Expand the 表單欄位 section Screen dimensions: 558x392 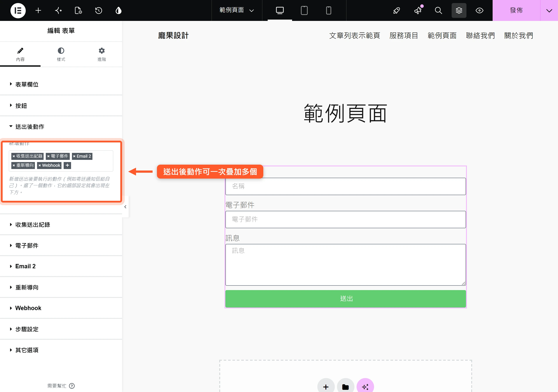pos(61,84)
